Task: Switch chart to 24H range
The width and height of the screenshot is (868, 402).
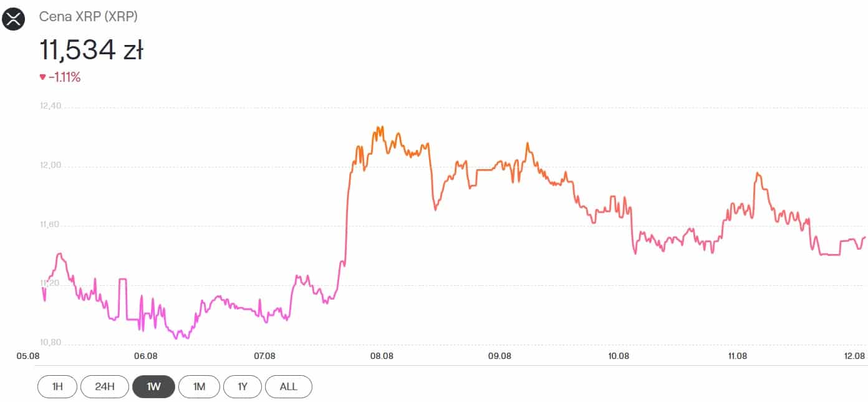Action: (x=105, y=386)
